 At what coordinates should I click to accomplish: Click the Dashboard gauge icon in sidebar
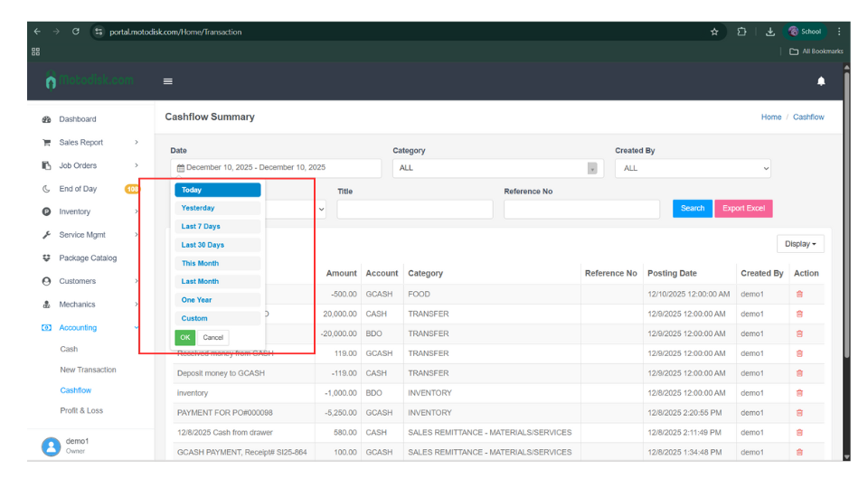[46, 119]
